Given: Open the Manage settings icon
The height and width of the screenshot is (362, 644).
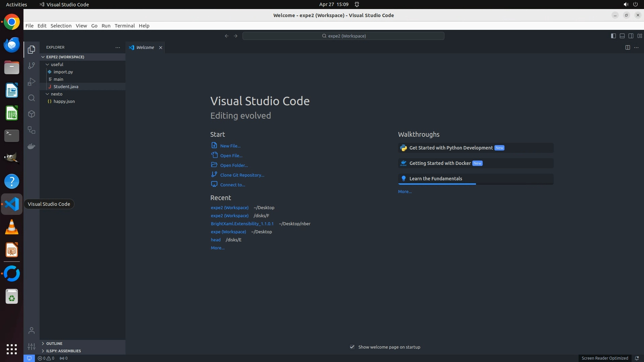Looking at the screenshot, I should pos(32,347).
